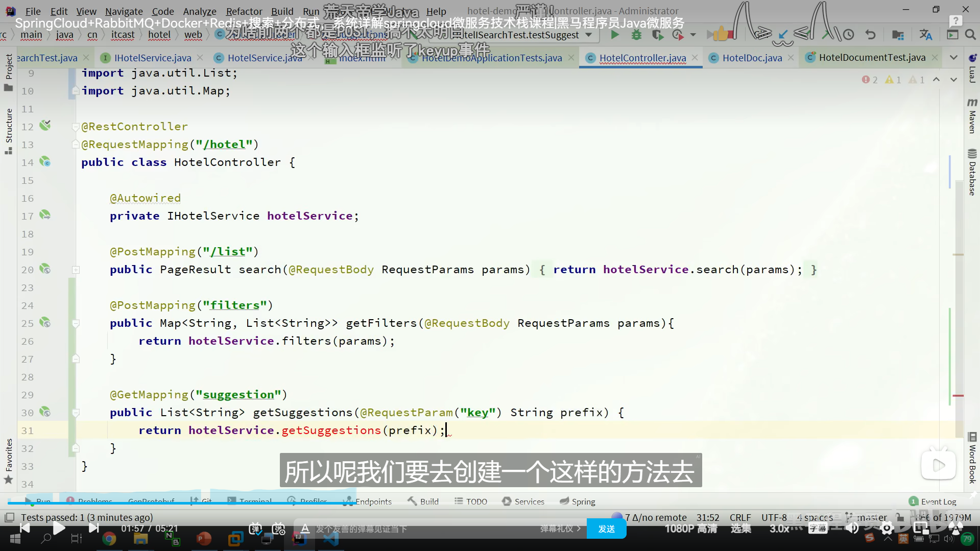Click the 发送 send button
Image resolution: width=980 pixels, height=551 pixels.
(x=607, y=529)
